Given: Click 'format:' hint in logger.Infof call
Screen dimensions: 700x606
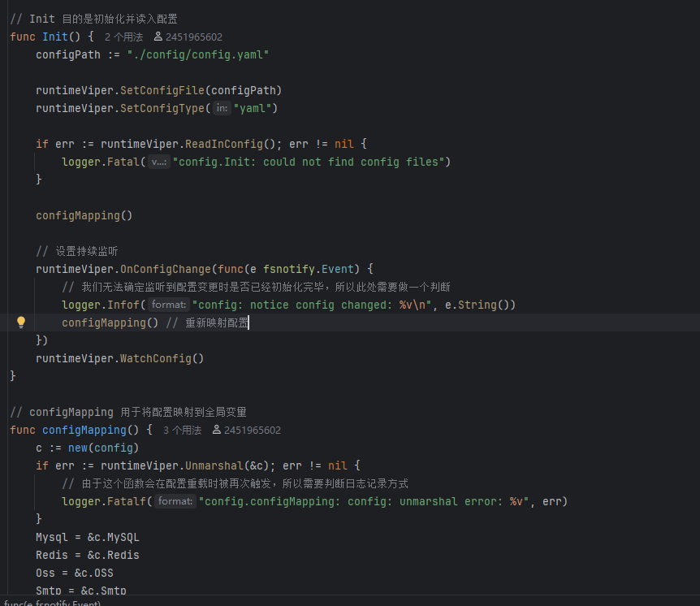Looking at the screenshot, I should 169,305.
